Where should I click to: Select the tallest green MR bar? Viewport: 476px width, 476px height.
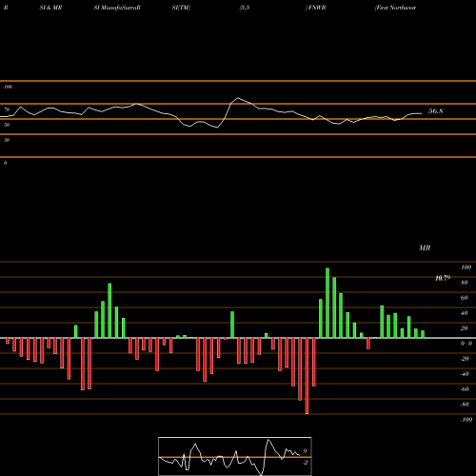[327, 303]
